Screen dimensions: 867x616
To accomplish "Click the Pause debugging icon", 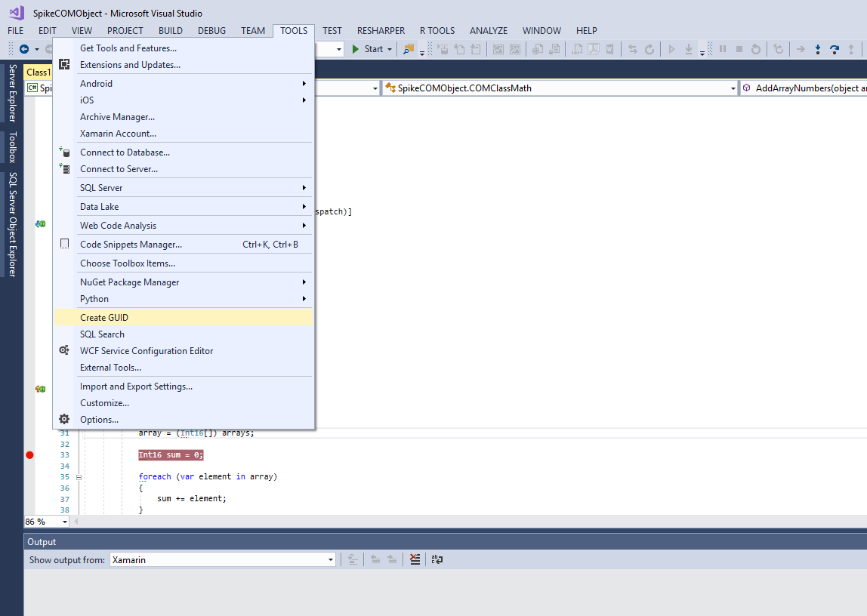I will [722, 49].
